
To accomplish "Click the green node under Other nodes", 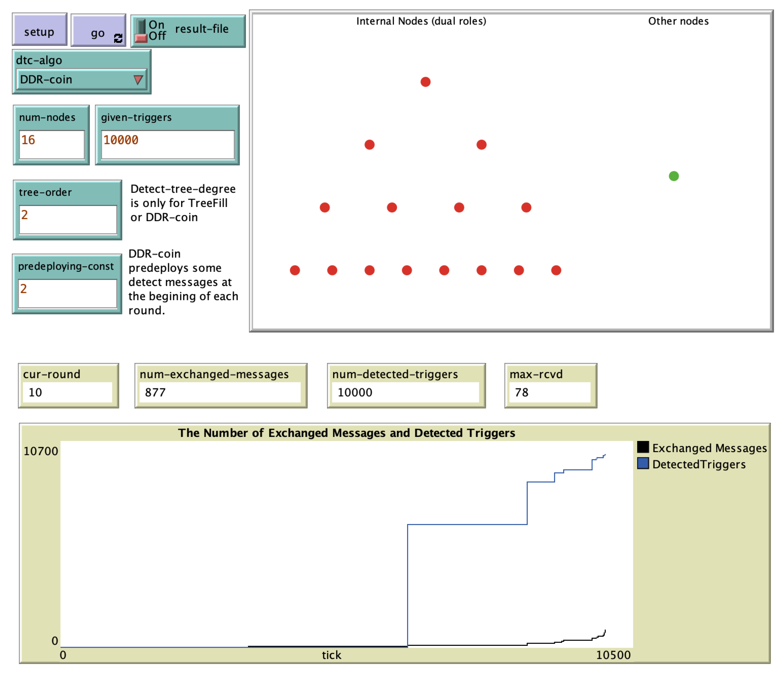I will click(674, 176).
